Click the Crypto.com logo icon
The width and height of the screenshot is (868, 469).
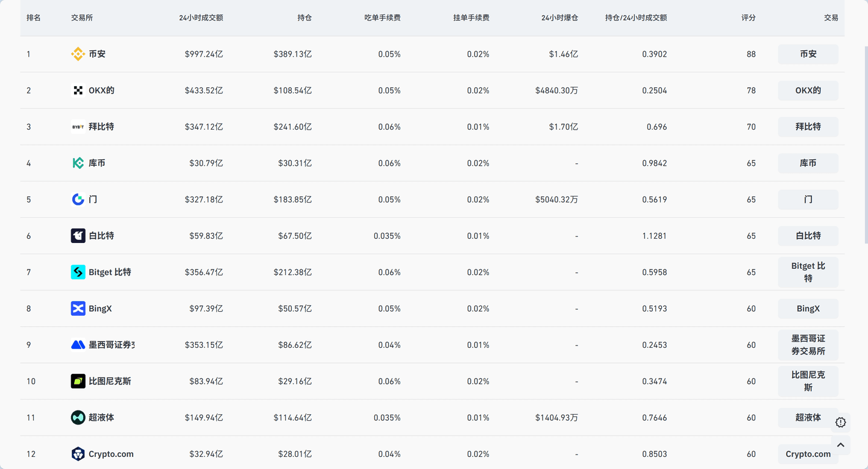78,454
